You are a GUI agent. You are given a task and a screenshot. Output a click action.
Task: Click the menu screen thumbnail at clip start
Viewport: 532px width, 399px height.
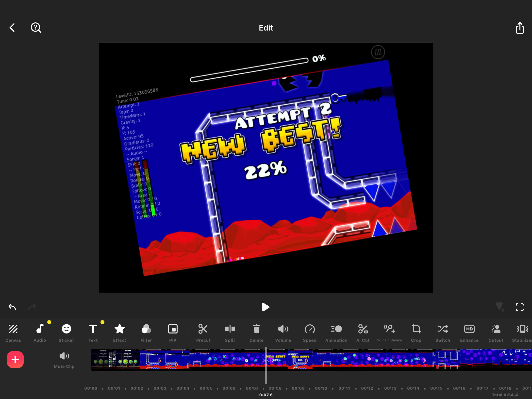tap(103, 360)
